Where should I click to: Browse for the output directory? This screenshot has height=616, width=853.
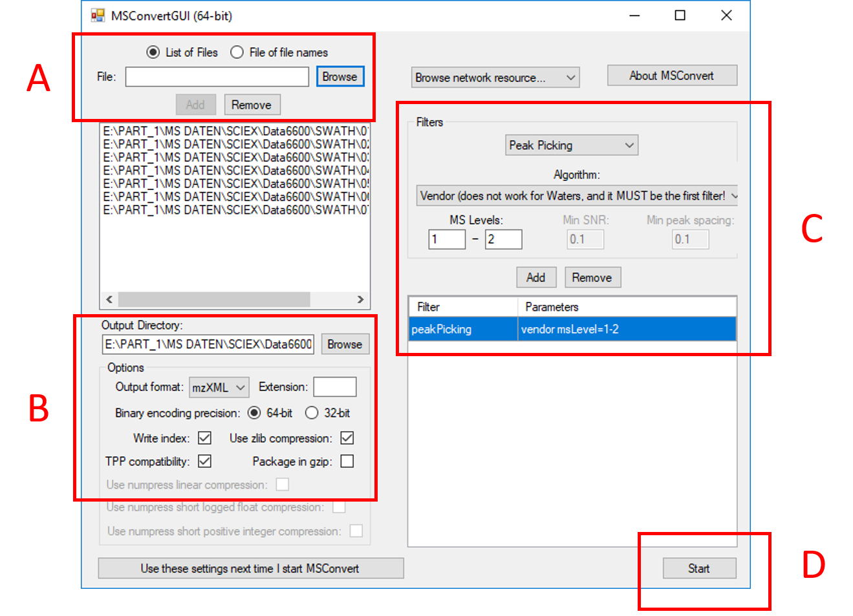[345, 345]
